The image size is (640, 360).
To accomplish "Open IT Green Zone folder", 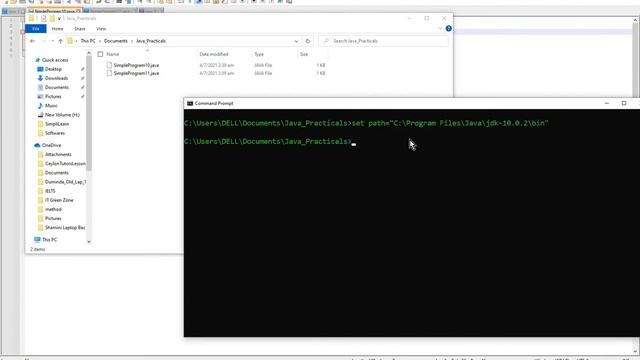I will point(59,200).
